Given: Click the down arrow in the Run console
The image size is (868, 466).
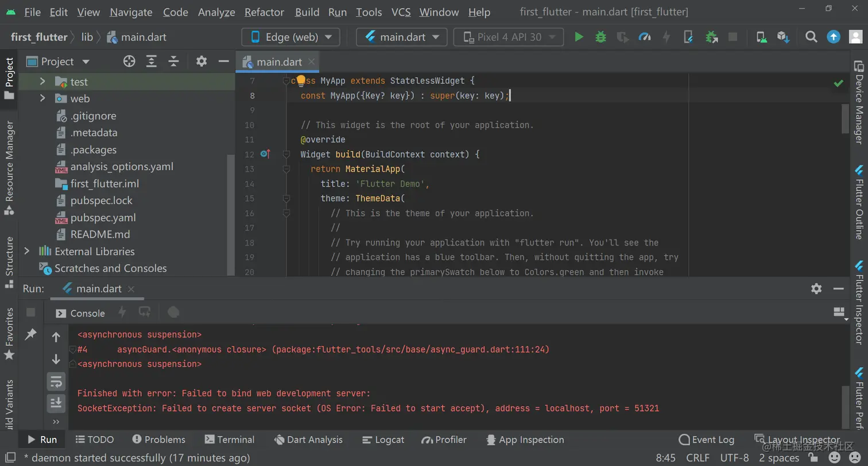Looking at the screenshot, I should click(x=56, y=359).
